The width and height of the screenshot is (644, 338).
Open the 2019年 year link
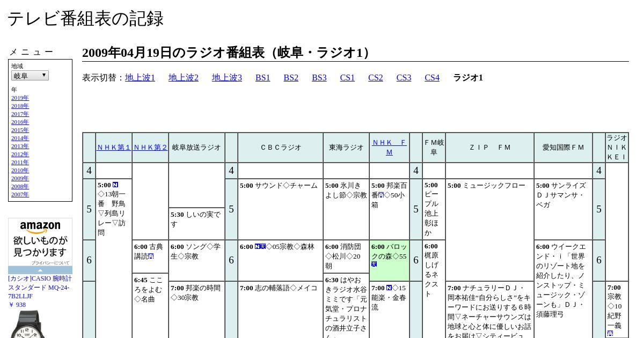(20, 98)
